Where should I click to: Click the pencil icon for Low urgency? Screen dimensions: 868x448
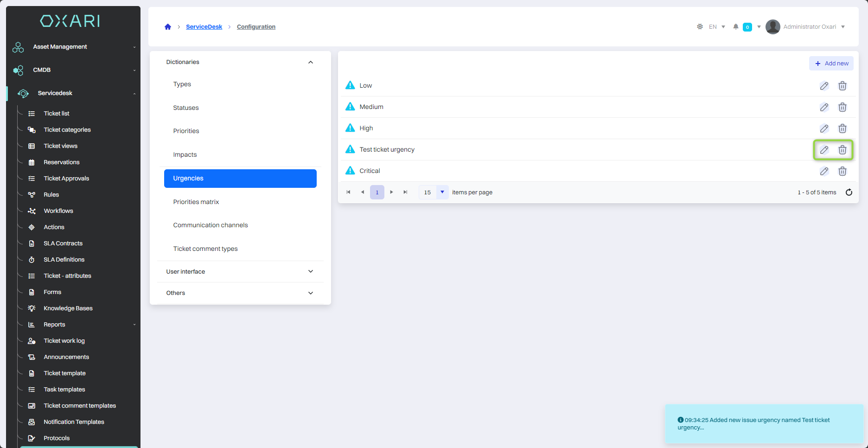(x=824, y=86)
